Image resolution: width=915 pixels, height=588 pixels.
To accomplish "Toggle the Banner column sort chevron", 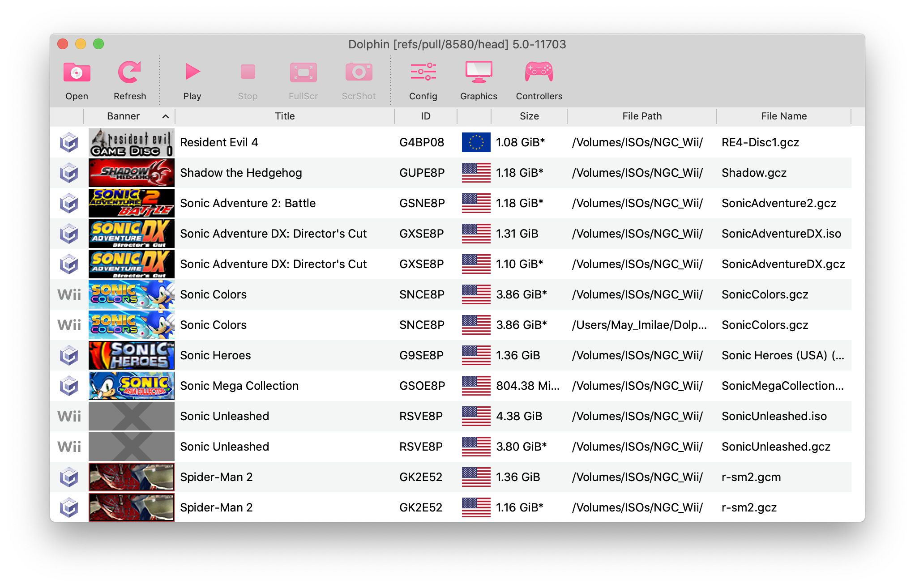I will (x=165, y=116).
